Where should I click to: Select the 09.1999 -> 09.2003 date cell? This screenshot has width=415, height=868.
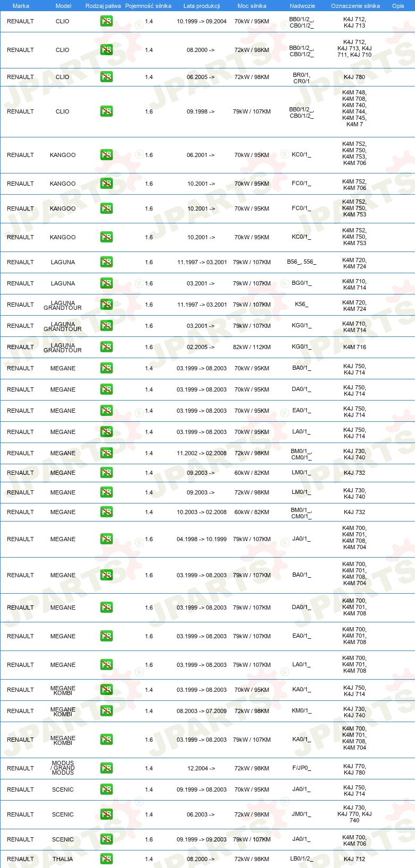[x=202, y=840]
